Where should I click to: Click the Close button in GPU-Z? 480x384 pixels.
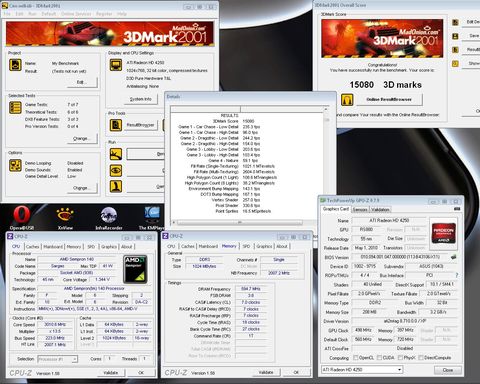coord(448,370)
